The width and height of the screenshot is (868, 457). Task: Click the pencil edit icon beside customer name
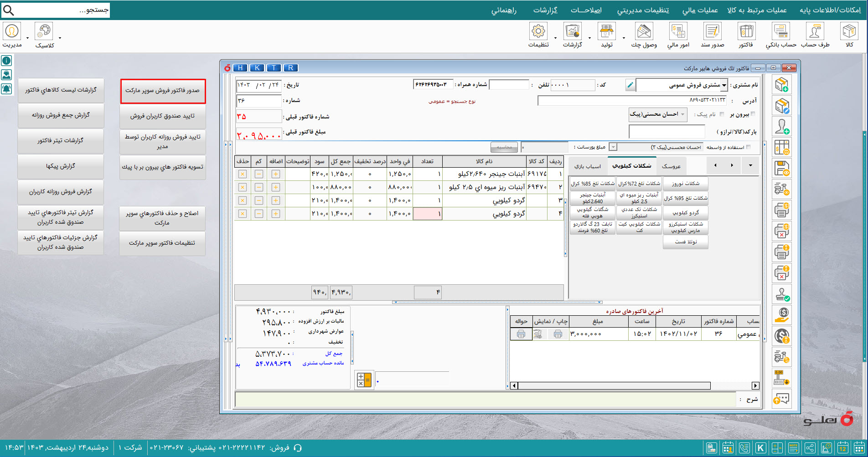coord(630,85)
